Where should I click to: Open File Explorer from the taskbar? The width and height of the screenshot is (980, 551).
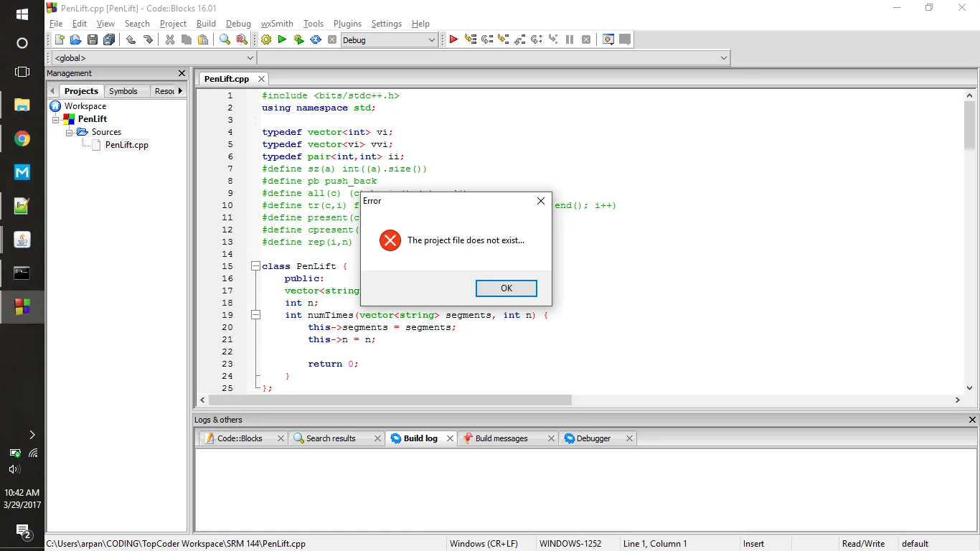coord(22,105)
